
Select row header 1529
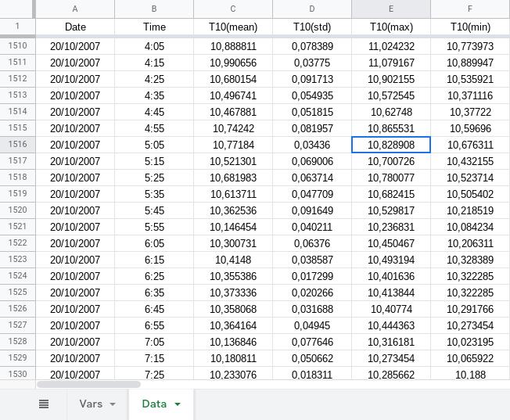(17, 358)
